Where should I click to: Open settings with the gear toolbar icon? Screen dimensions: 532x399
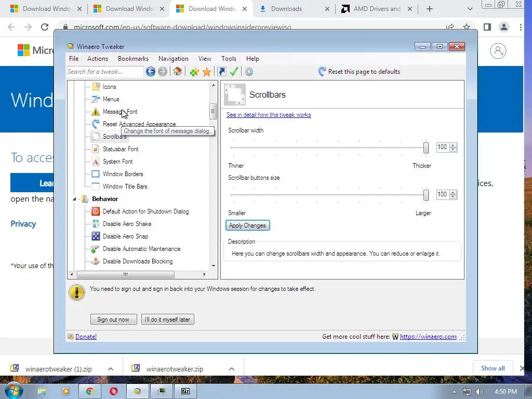point(249,72)
